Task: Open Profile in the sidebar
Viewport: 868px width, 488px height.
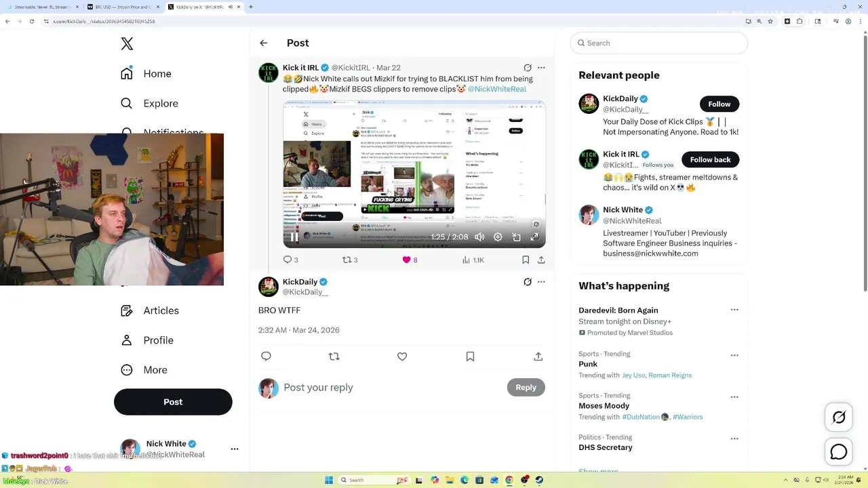Action: coord(146,340)
